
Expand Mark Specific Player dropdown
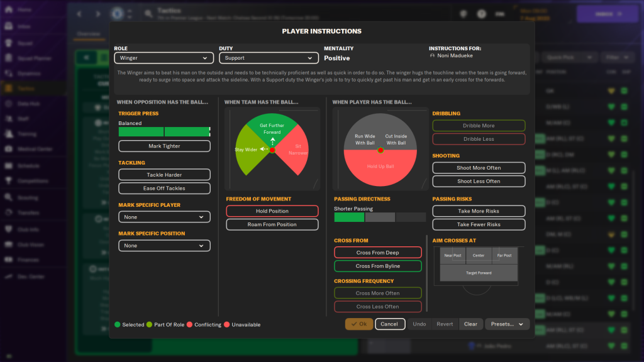pos(164,217)
